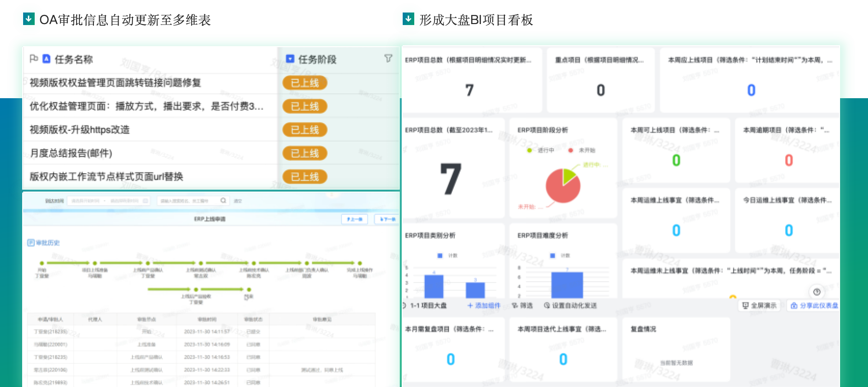868x387 pixels.
Task: Click the 任务阶段 column header label
Action: click(x=317, y=59)
